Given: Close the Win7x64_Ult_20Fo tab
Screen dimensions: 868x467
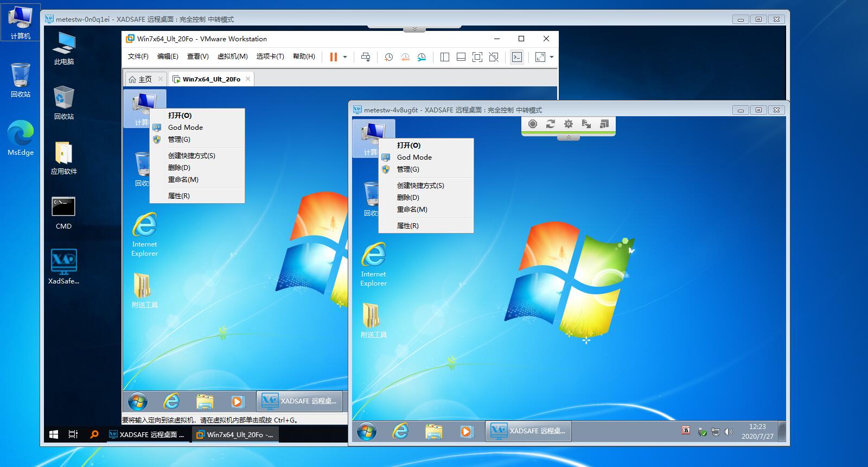Looking at the screenshot, I should 248,79.
